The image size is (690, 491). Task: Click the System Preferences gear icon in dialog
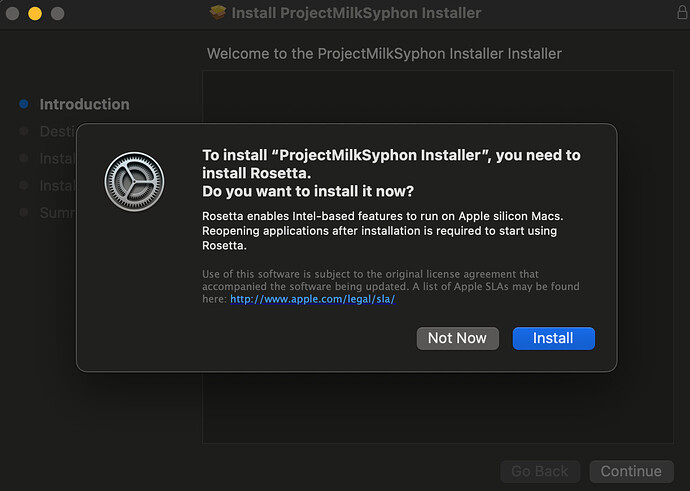coord(134,182)
